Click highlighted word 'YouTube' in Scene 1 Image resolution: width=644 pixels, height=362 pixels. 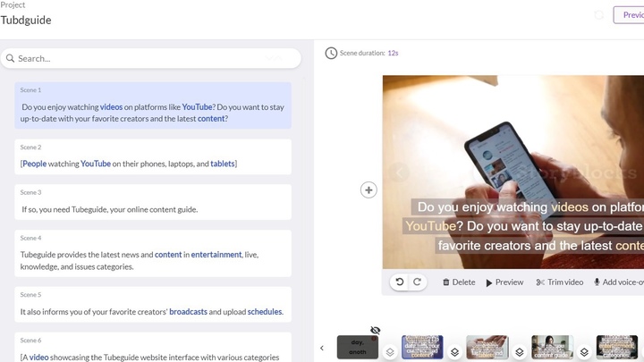click(x=197, y=107)
